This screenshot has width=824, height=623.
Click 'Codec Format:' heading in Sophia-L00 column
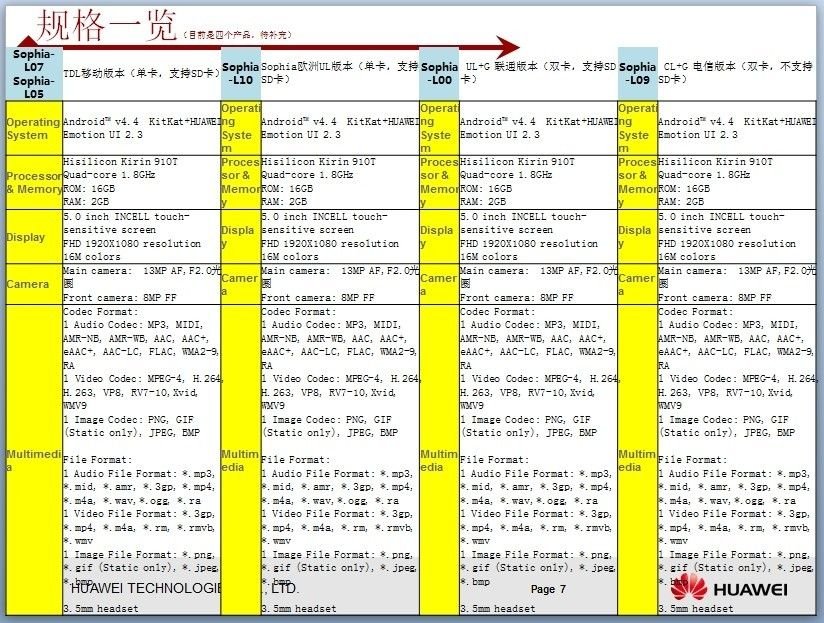tap(498, 312)
